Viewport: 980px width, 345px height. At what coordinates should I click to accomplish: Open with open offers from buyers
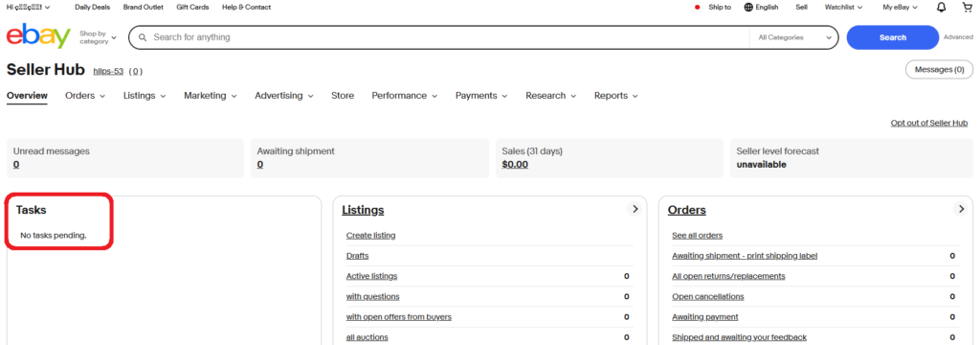tap(399, 317)
